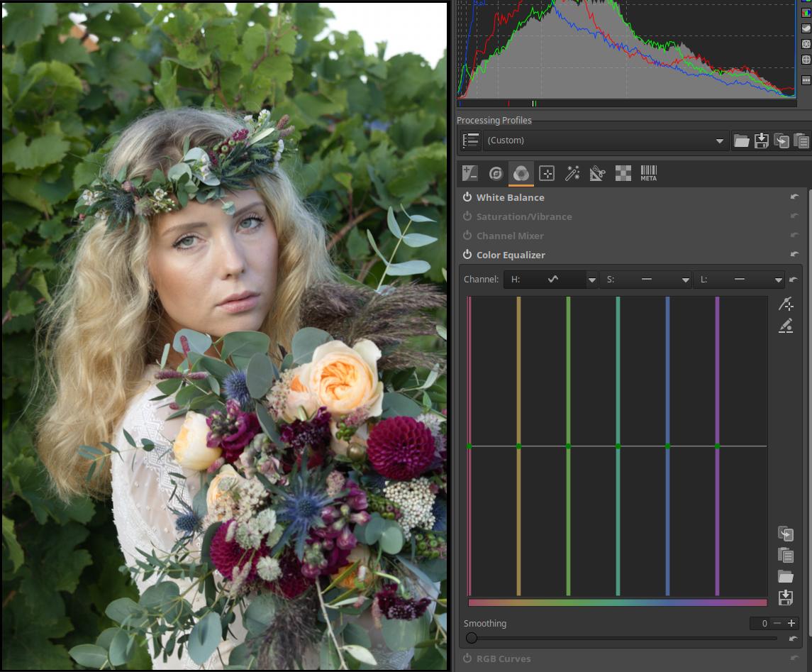Paste profile from clipboard in Processing Profiles
The height and width of the screenshot is (672, 812).
click(x=801, y=141)
